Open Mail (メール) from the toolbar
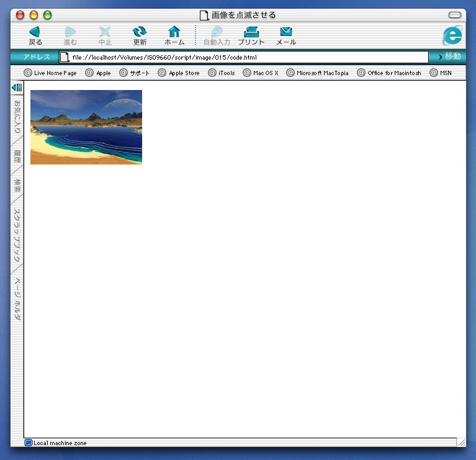Image resolution: width=476 pixels, height=460 pixels. tap(286, 36)
